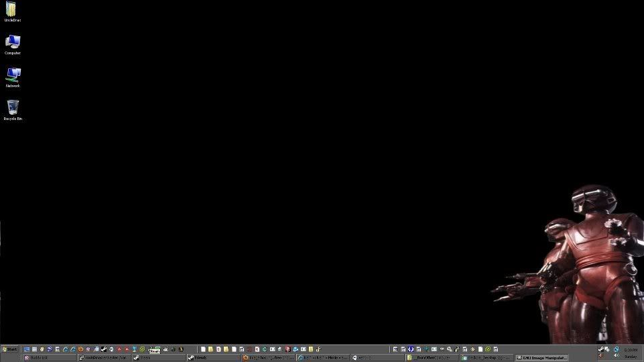
Task: Click the eye icon in the right toolbar
Action: [442, 349]
